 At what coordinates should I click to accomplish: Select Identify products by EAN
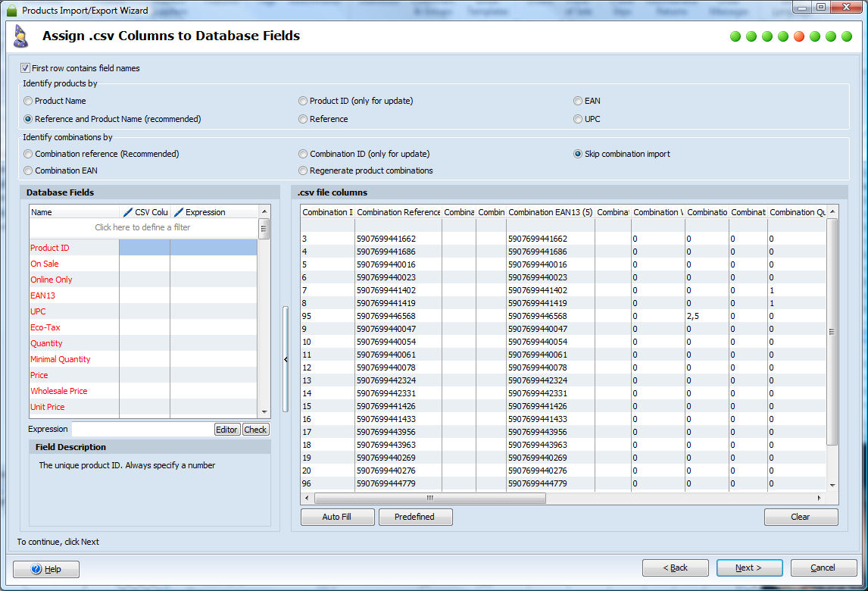tap(578, 101)
